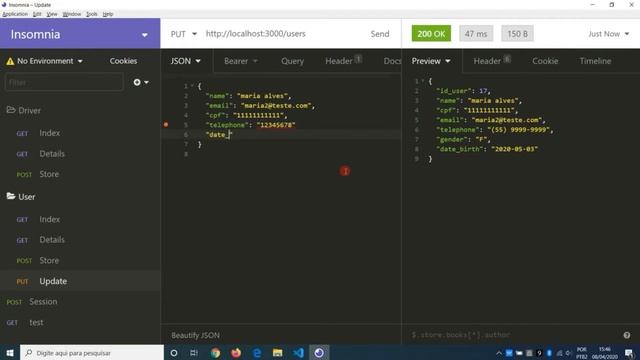Open the View menu
This screenshot has width=640, height=360.
point(52,14)
